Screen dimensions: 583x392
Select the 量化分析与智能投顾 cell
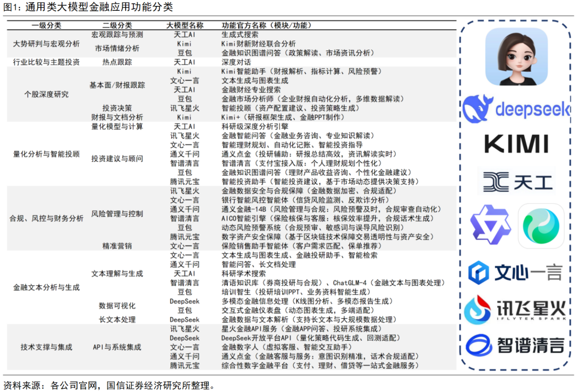[x=46, y=154]
